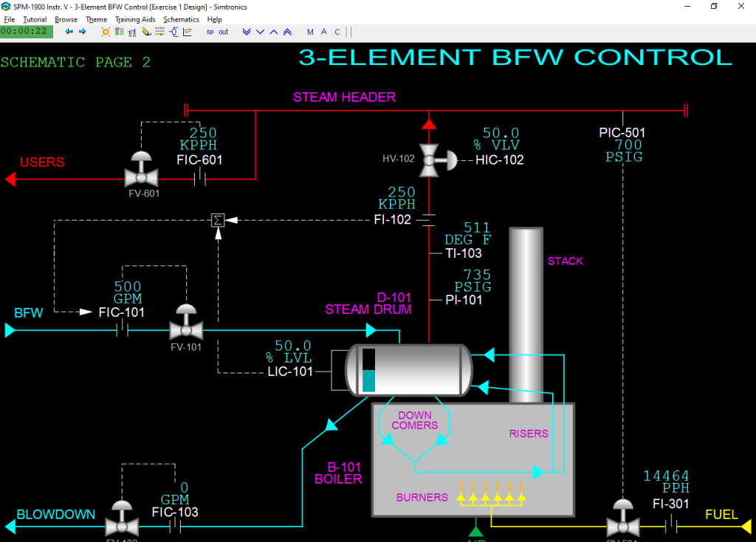Click the 250 KPPH value of FIC-601
Image resolution: width=756 pixels, height=542 pixels.
tap(199, 139)
